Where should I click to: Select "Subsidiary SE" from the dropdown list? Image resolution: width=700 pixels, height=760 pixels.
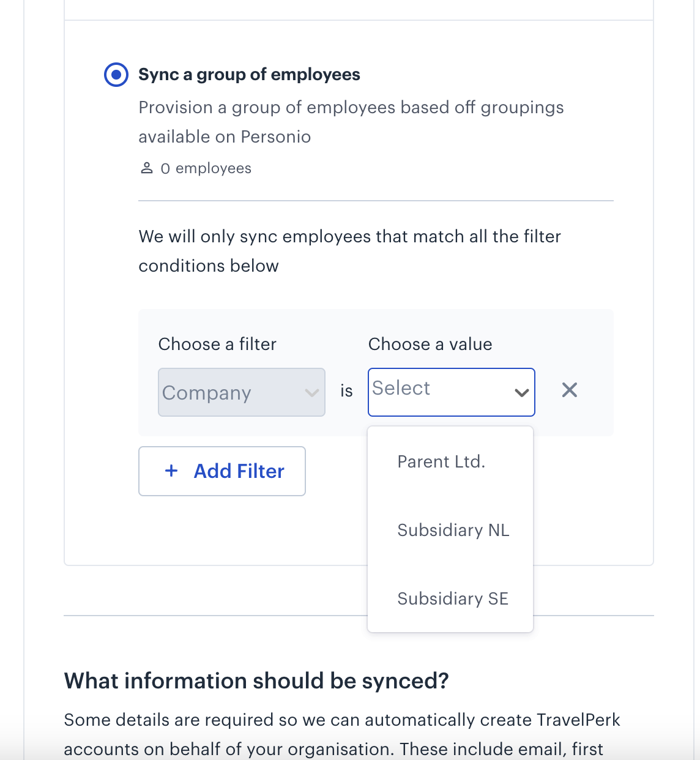tap(453, 598)
